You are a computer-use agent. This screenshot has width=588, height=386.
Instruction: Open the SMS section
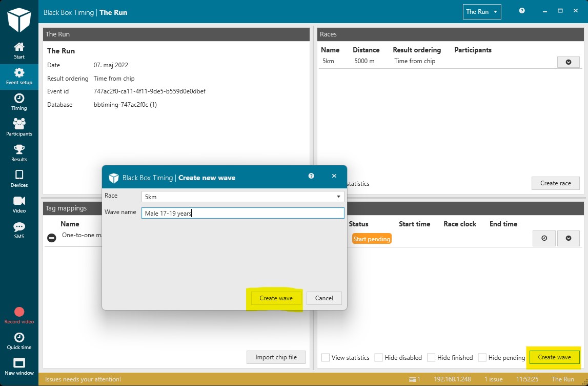pyautogui.click(x=19, y=230)
